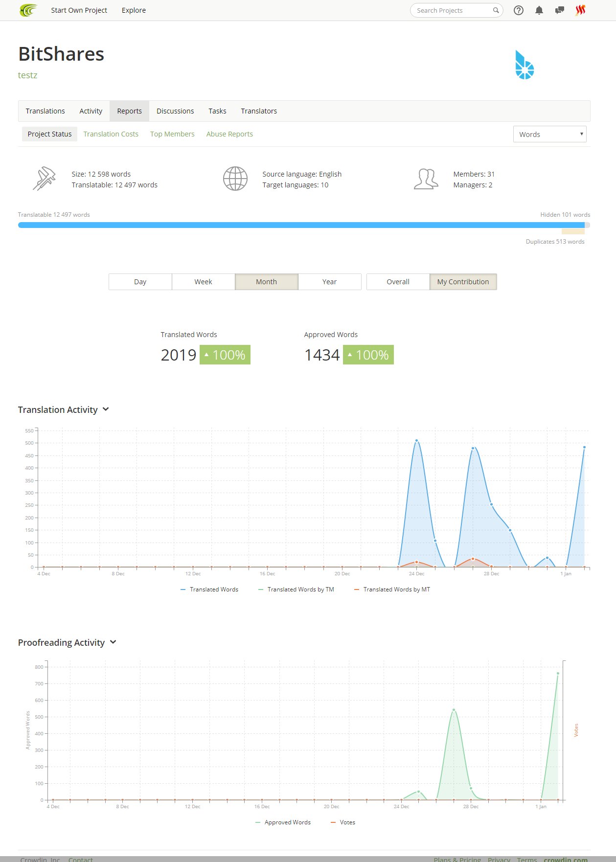This screenshot has height=862, width=616.
Task: Select the Year period toggle
Action: click(x=330, y=282)
